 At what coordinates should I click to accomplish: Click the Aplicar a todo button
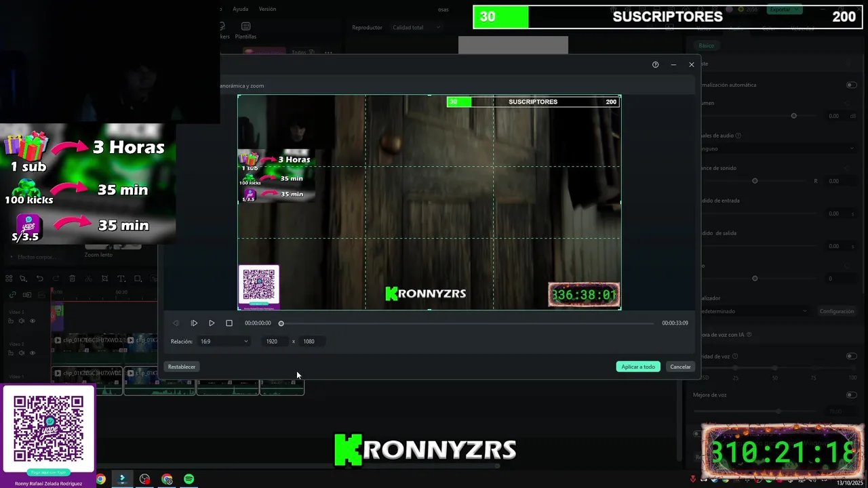[x=638, y=367]
